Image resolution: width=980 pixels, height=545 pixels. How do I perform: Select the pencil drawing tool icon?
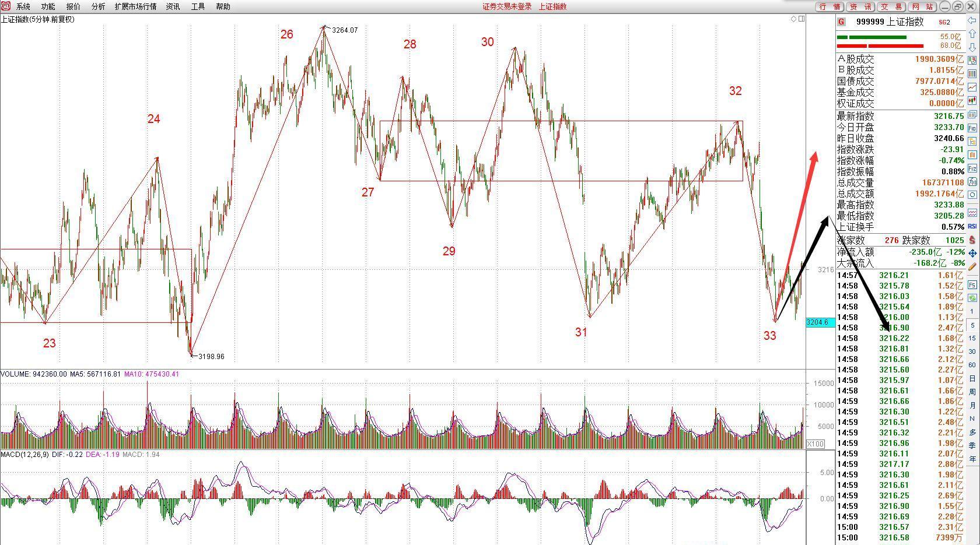pos(972,266)
